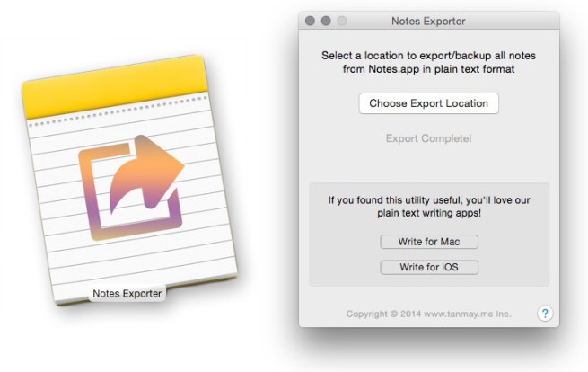This screenshot has width=588, height=372.
Task: Open help with the question mark button
Action: click(x=544, y=314)
